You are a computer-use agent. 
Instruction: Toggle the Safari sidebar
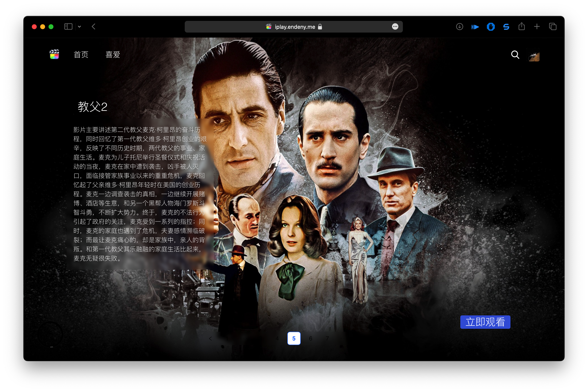coord(68,27)
